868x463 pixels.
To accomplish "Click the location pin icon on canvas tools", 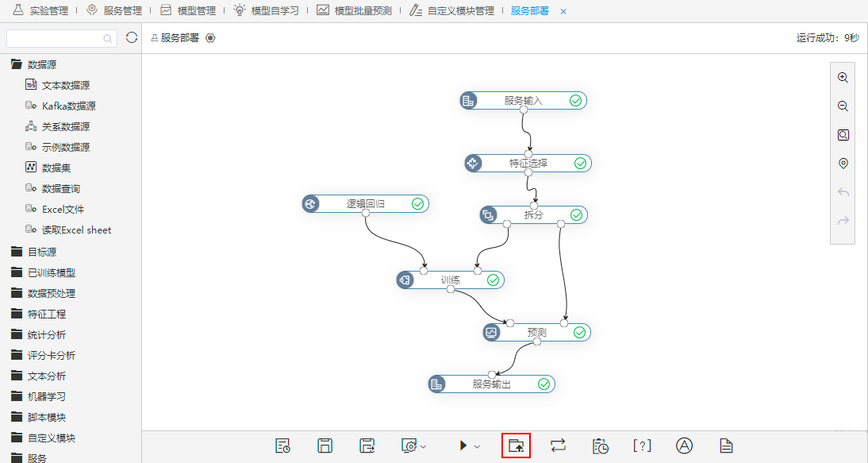I will pos(843,164).
